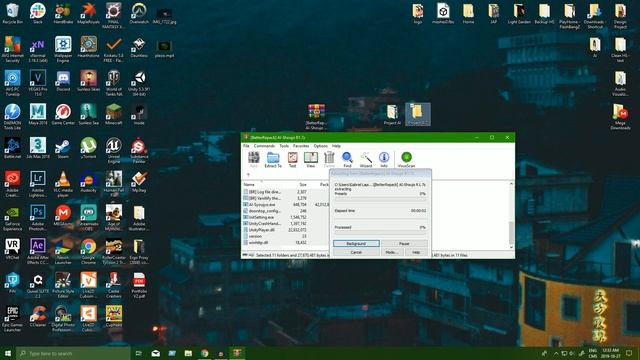The width and height of the screenshot is (640, 360).
Task: Open the Options menu in WinRAR
Action: [320, 146]
